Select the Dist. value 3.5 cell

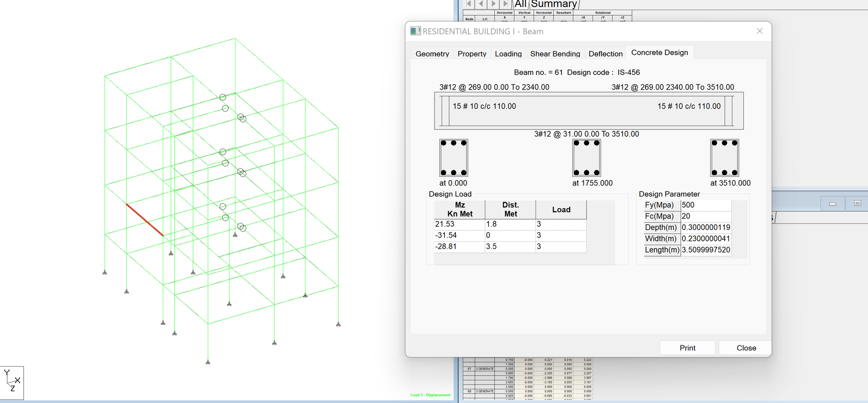pyautogui.click(x=510, y=246)
